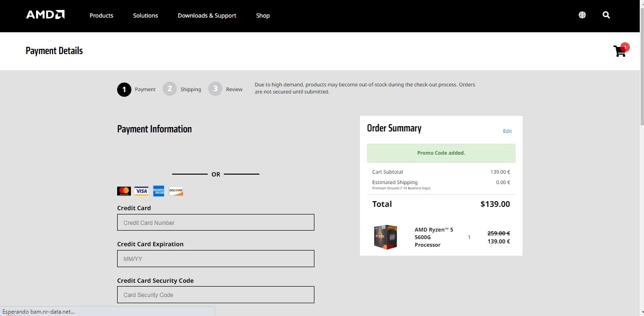Viewport: 644px width, 316px height.
Task: Click the Mastercard logo
Action: click(124, 191)
